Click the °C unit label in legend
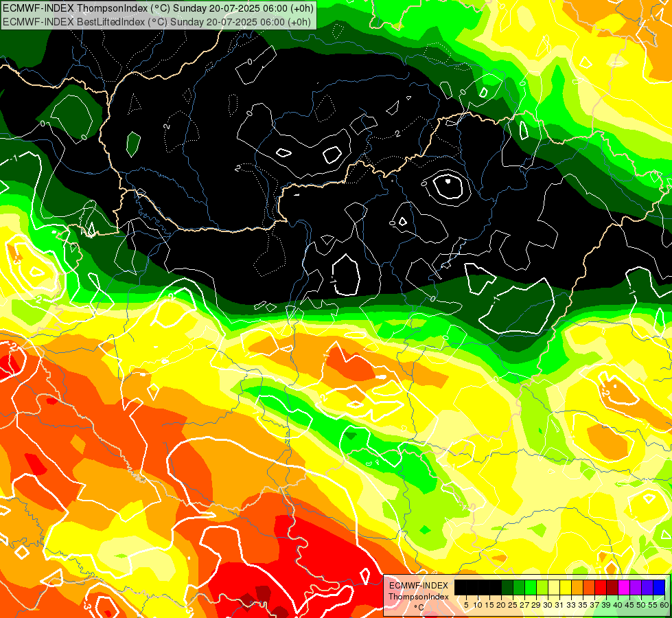The height and width of the screenshot is (618, 672). pos(419,607)
